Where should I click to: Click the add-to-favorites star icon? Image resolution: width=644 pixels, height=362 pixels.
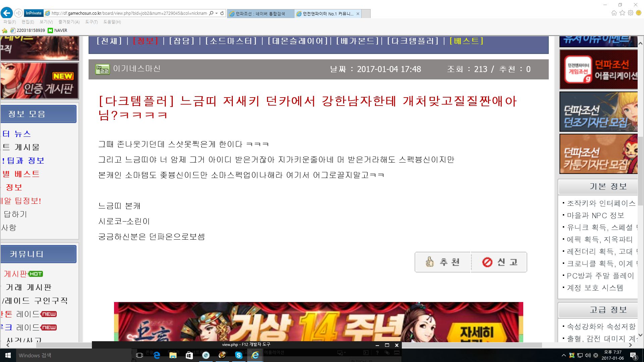pyautogui.click(x=5, y=31)
